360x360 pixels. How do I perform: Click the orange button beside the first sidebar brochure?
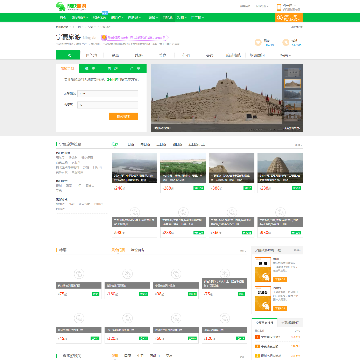coord(280,279)
